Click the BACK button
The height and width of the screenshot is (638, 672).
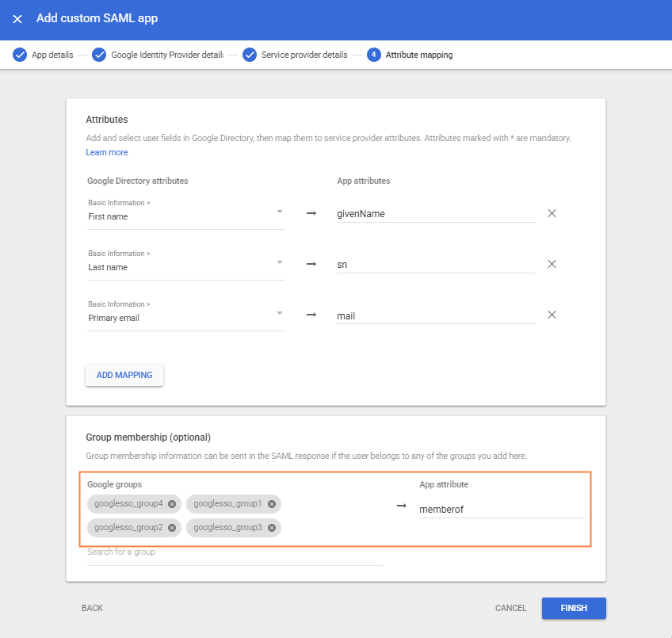click(92, 608)
